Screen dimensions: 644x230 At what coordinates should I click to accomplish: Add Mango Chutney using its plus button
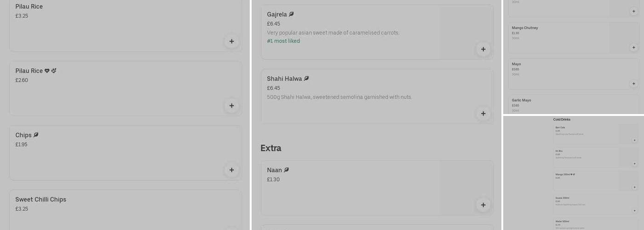tap(633, 47)
